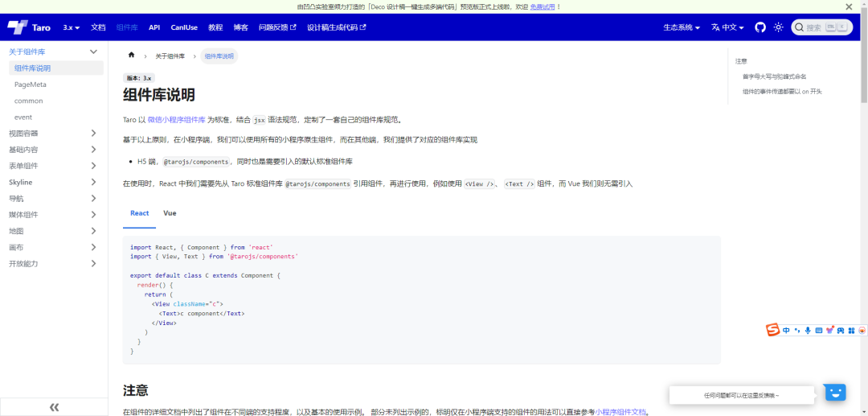The height and width of the screenshot is (416, 868).
Task: Click the 搜索 search box
Action: click(820, 27)
